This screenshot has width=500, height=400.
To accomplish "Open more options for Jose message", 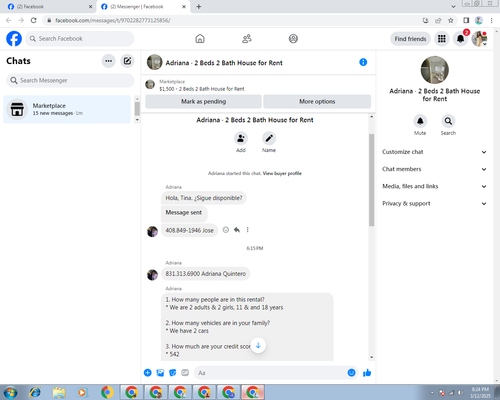I will 247,230.
